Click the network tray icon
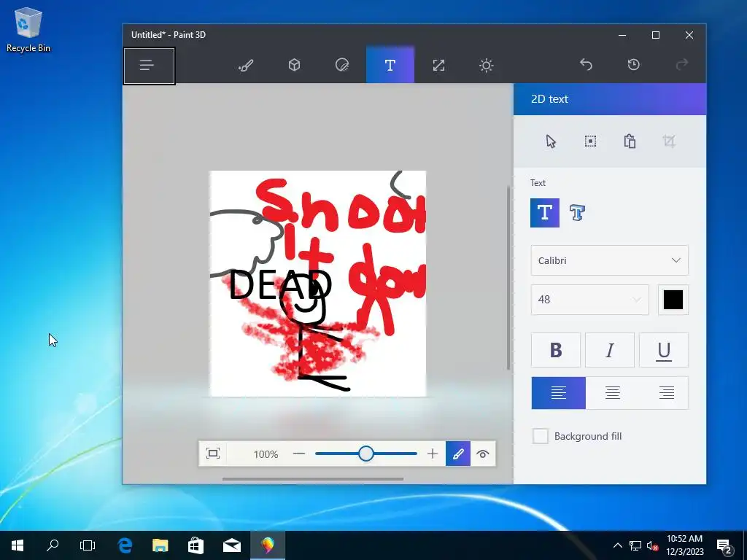 tap(635, 545)
